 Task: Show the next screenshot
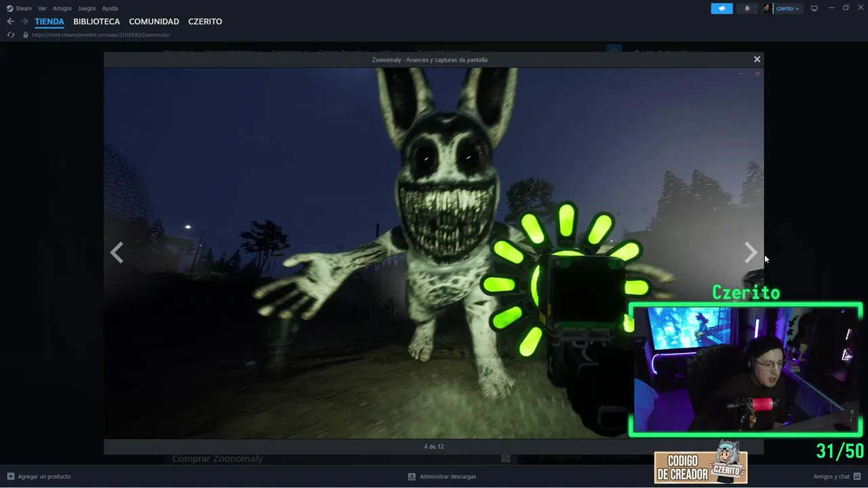(750, 253)
